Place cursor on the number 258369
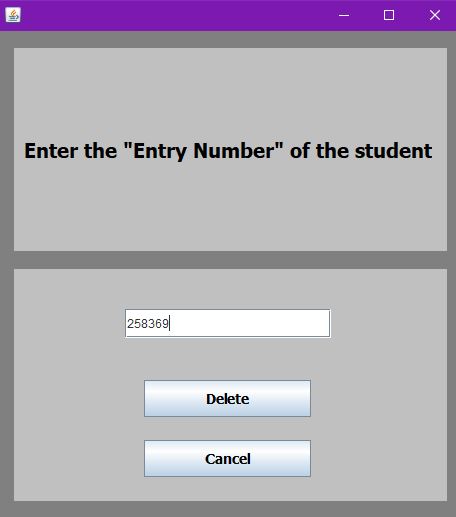The width and height of the screenshot is (456, 517). pos(148,324)
